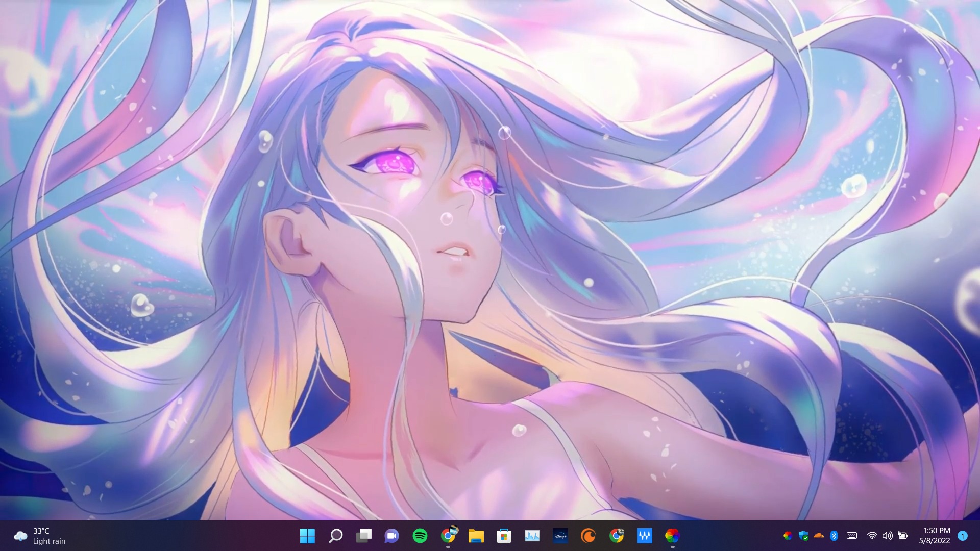
Task: Launch Microsoft Store from the taskbar
Action: 504,536
